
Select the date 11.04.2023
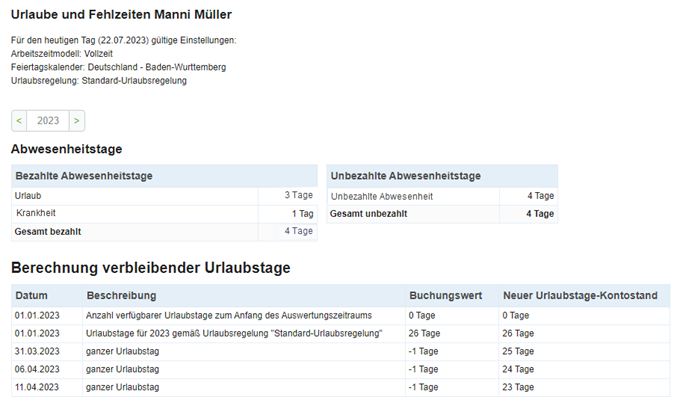tap(37, 387)
